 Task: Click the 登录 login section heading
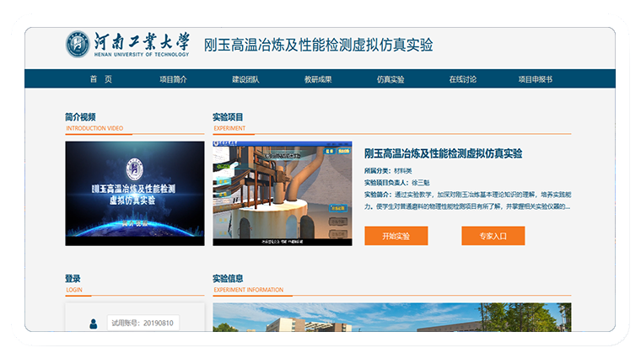pos(73,279)
